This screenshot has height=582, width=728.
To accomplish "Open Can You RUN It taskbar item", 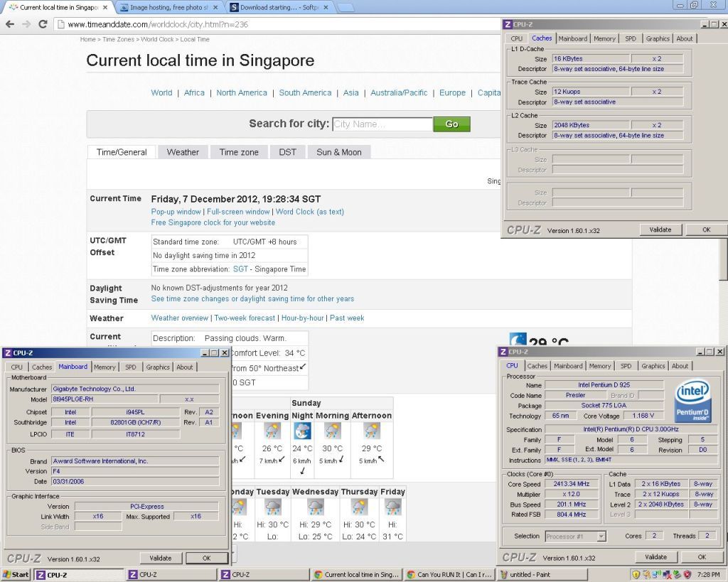I will click(449, 575).
